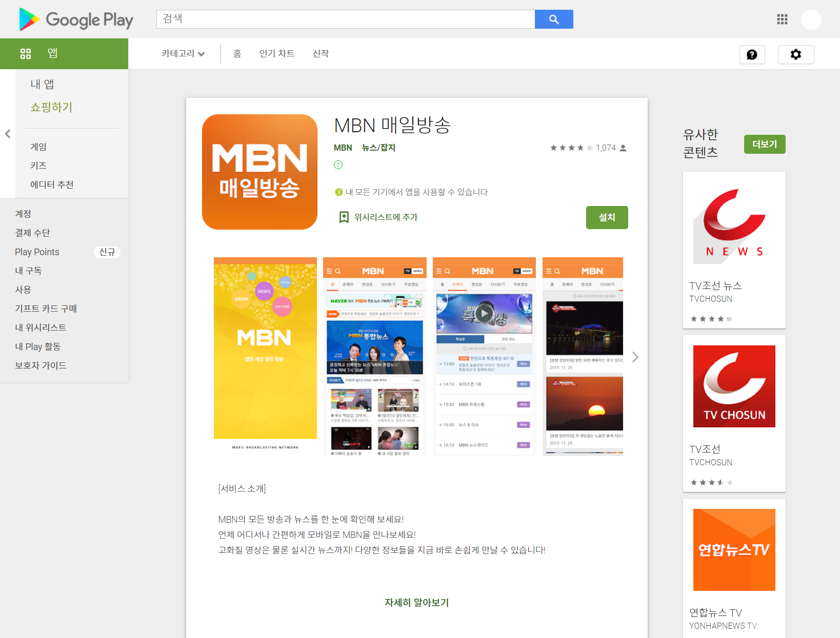Click the Google Play logo

click(76, 19)
